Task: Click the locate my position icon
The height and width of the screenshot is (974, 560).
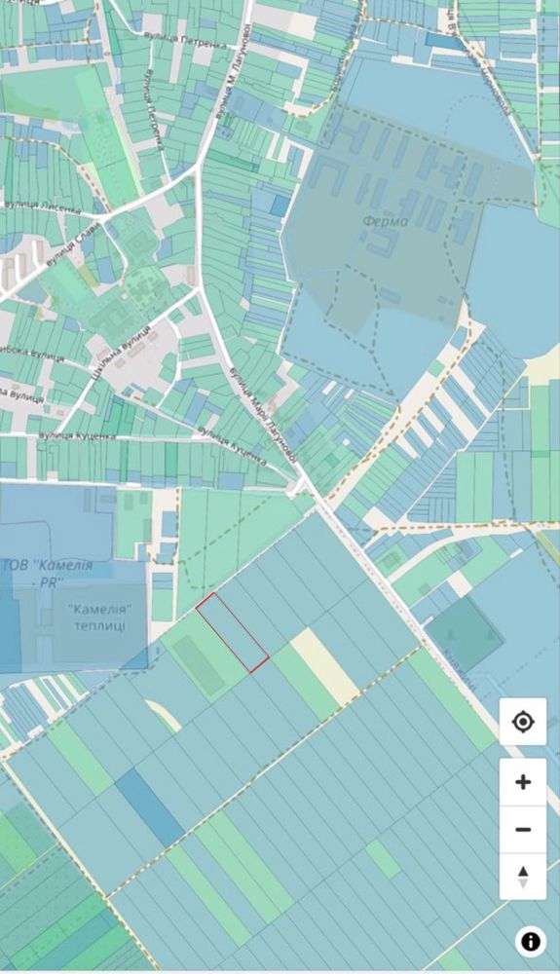Action: (523, 722)
